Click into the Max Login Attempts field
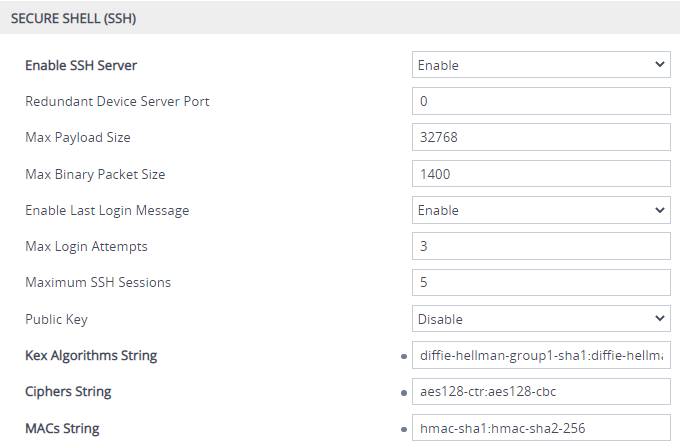Viewport: 680px width, 448px height. tap(540, 246)
